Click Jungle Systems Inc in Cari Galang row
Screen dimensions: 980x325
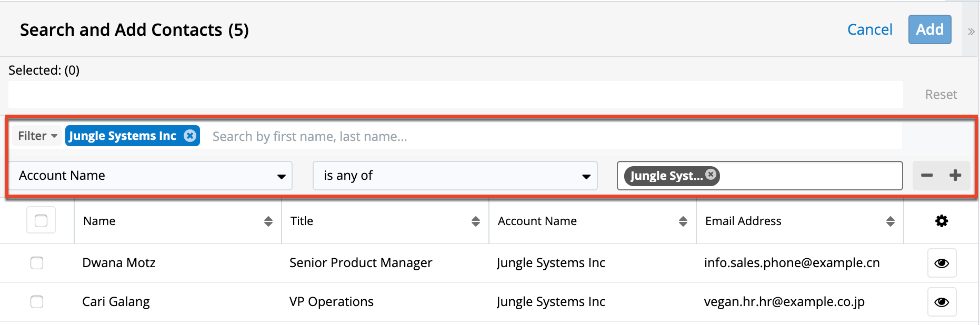[551, 301]
